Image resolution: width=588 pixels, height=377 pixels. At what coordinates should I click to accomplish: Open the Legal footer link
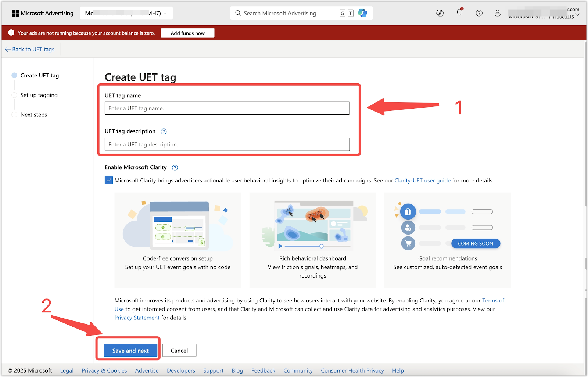67,370
